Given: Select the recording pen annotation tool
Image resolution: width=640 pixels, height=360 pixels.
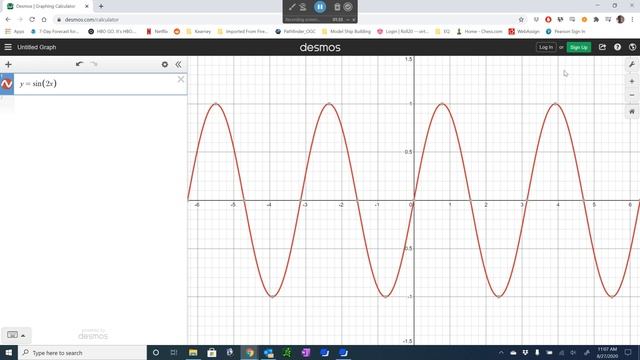Looking at the screenshot, I should 292,7.
